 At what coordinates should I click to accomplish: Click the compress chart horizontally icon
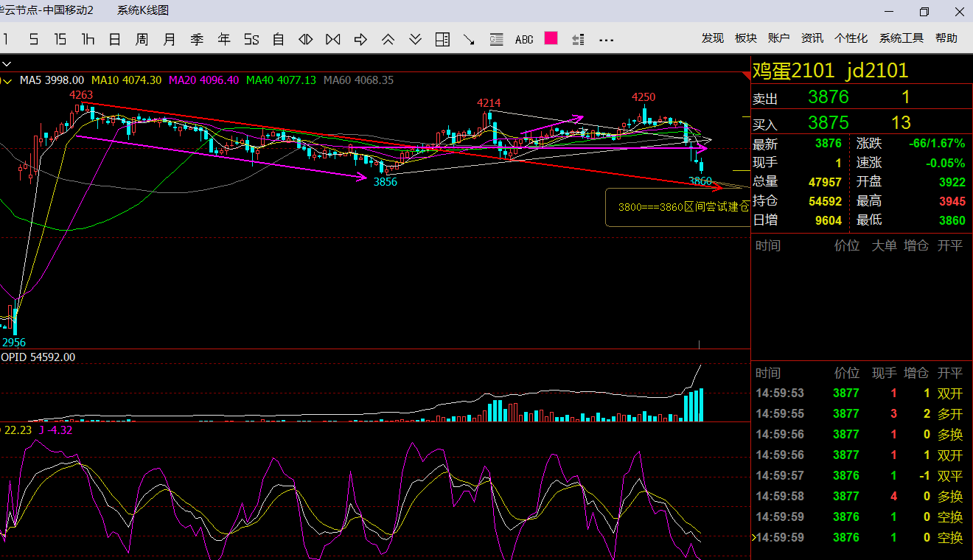(333, 39)
